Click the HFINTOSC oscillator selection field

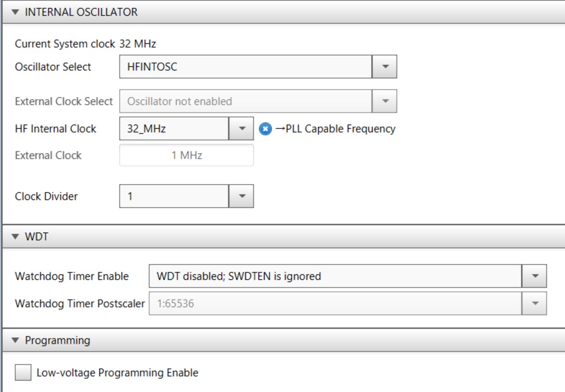click(x=245, y=67)
